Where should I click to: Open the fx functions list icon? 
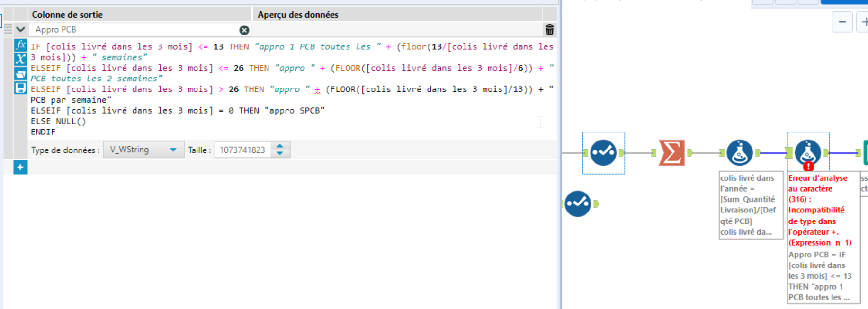click(x=20, y=45)
